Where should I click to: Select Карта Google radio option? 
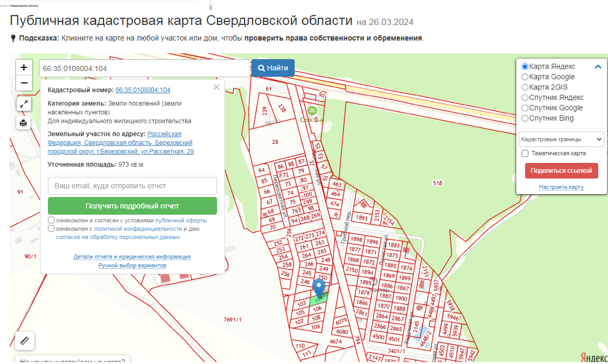[x=525, y=77]
